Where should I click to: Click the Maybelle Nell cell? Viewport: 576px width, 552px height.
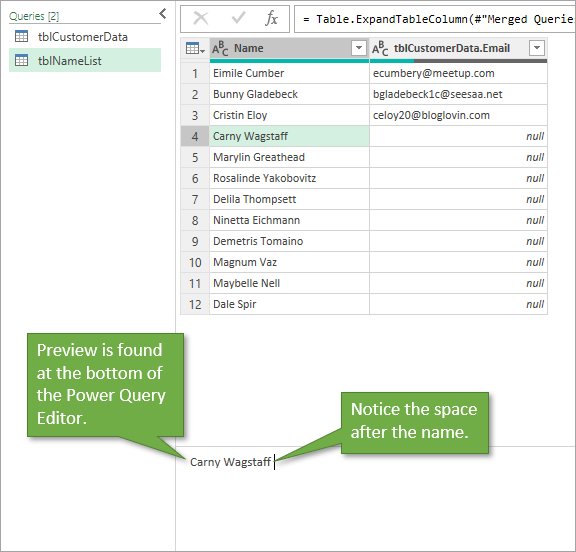pos(289,283)
